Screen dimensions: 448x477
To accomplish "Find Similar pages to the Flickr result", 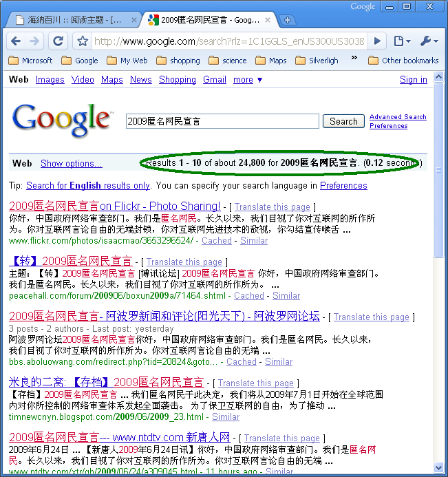I will (254, 241).
